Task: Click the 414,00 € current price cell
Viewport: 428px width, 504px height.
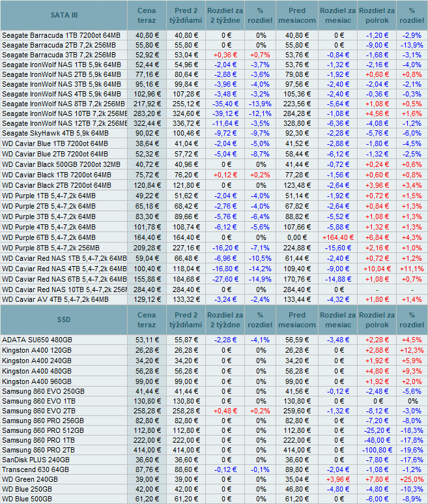Action: (147, 450)
